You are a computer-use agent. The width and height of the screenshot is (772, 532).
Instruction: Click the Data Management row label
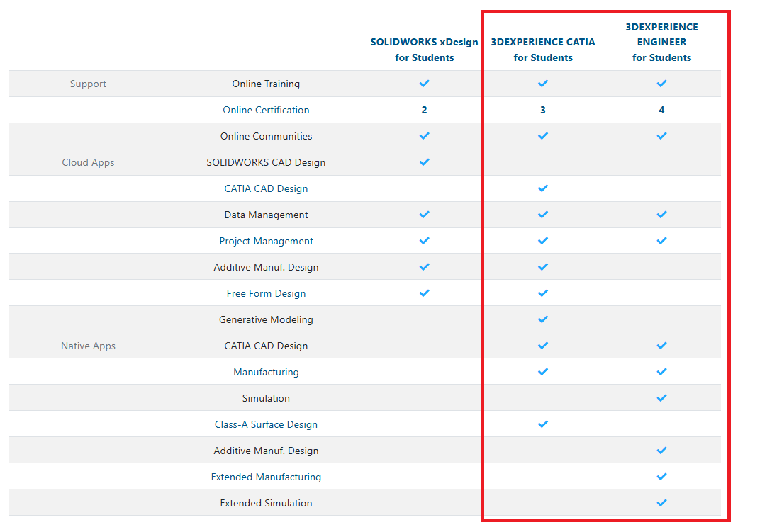click(266, 215)
